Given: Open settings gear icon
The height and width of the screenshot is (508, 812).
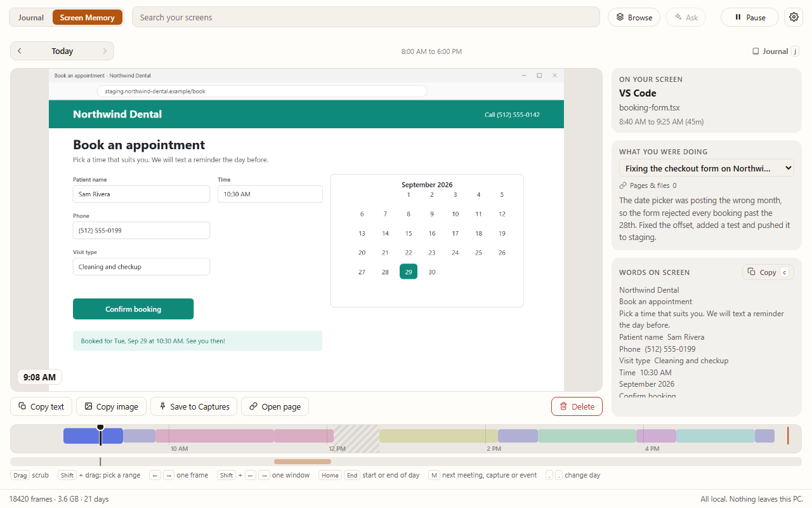Looking at the screenshot, I should [794, 17].
